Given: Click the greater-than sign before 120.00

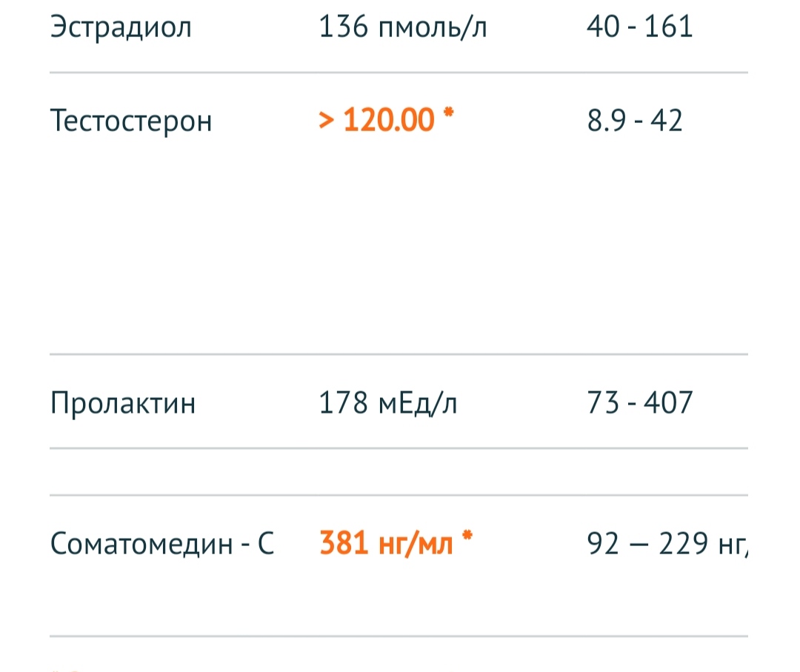Looking at the screenshot, I should [x=326, y=120].
